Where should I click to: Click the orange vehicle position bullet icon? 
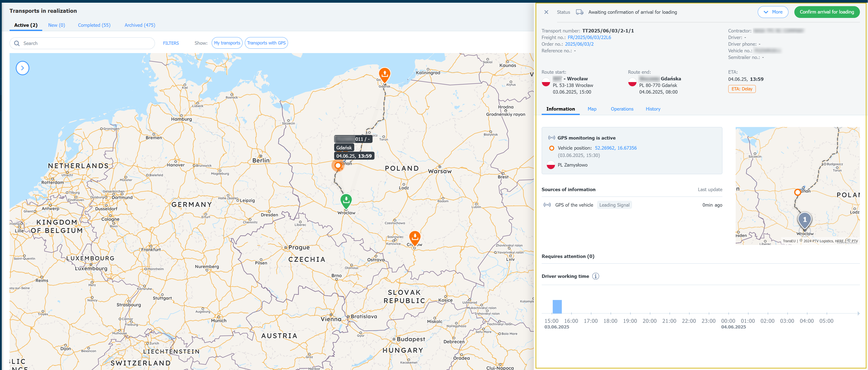tap(551, 148)
